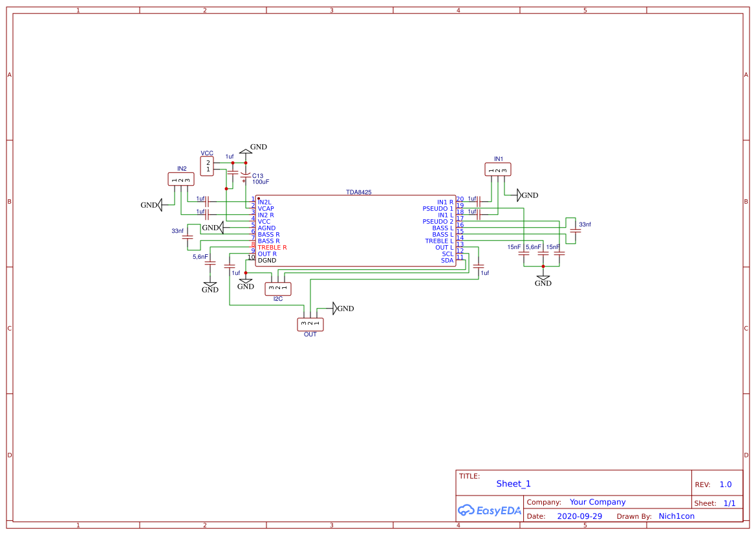Click the Sheet_1 title text
756x535 pixels.
coord(513,483)
